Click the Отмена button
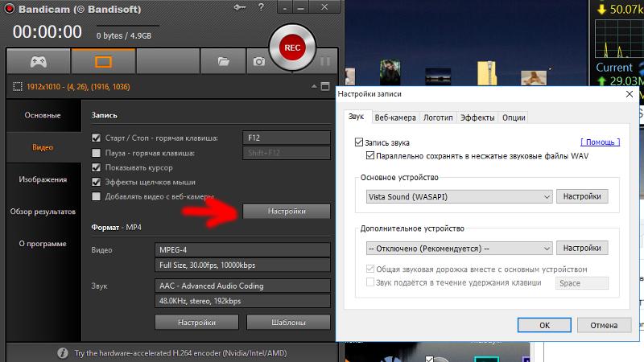Image resolution: width=644 pixels, height=362 pixels. pyautogui.click(x=604, y=325)
